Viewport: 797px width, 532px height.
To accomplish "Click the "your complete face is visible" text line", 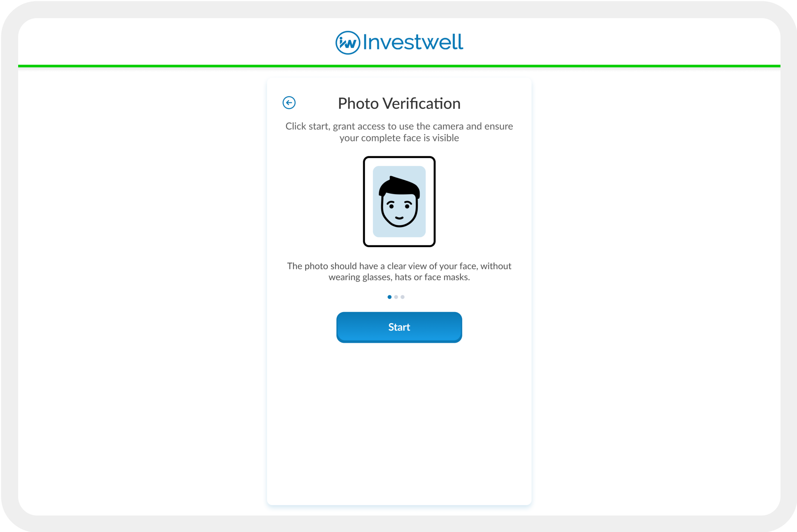I will [x=399, y=138].
